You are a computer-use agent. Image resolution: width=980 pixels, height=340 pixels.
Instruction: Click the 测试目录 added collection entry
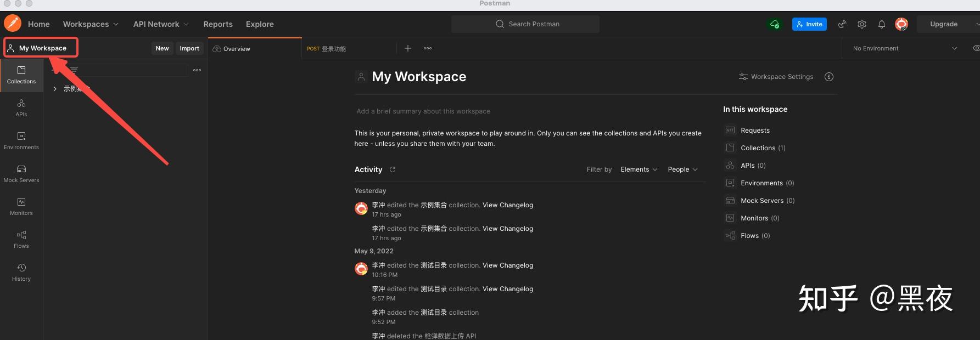click(x=434, y=313)
